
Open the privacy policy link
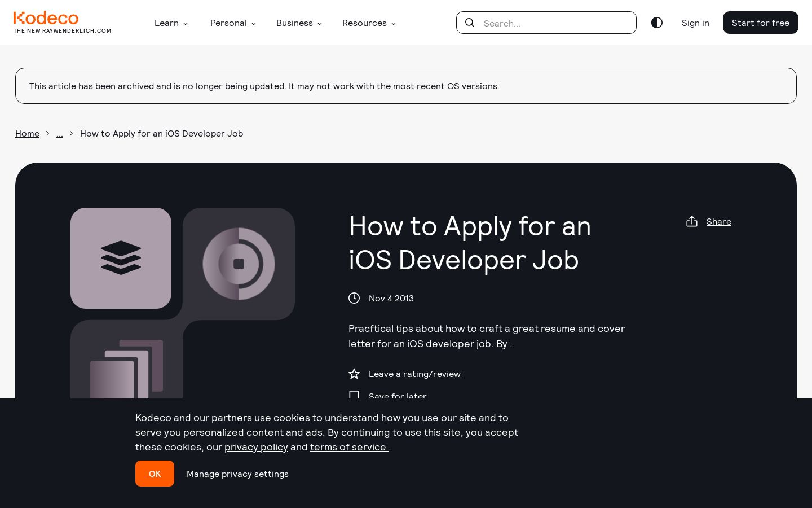[x=256, y=447]
